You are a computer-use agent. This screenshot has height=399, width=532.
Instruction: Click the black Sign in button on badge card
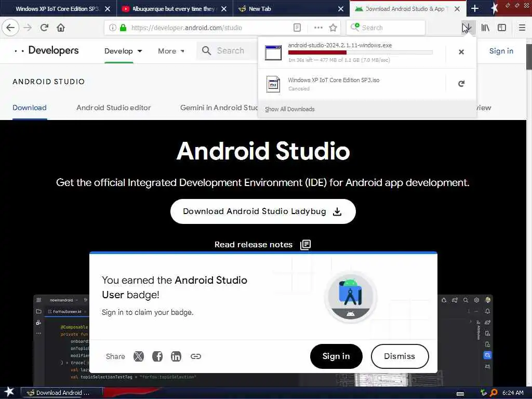point(336,356)
